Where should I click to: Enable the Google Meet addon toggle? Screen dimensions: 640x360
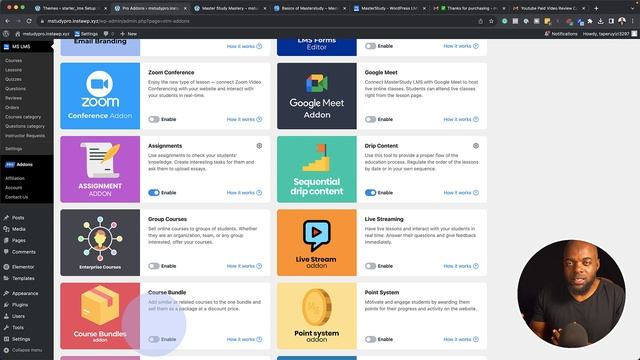pos(370,119)
